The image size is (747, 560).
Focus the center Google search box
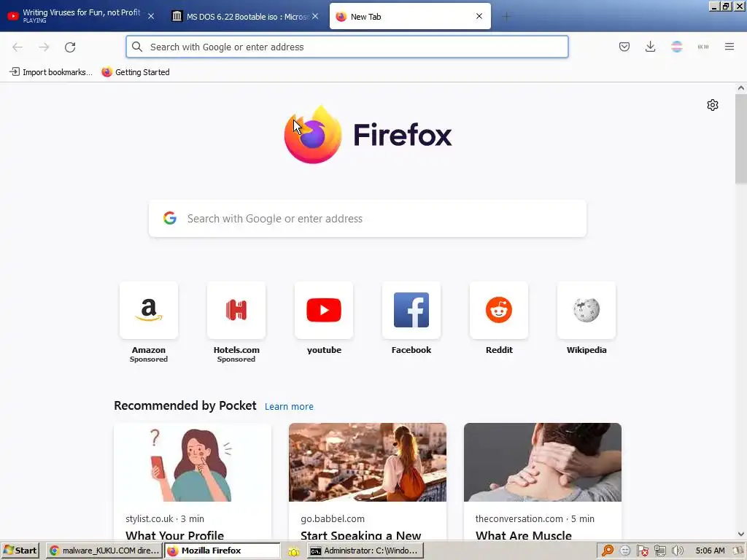pos(368,219)
